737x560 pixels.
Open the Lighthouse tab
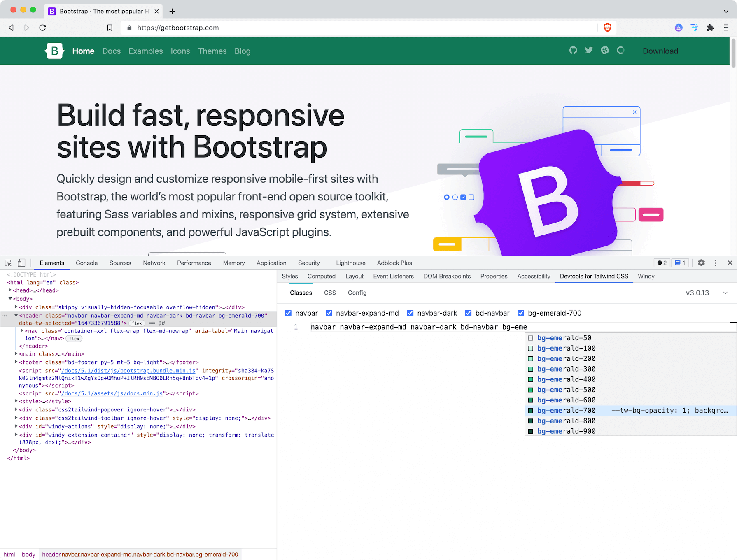350,263
